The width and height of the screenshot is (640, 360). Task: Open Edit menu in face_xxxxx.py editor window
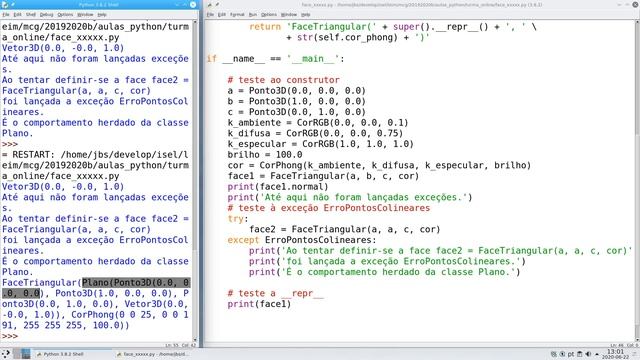point(222,14)
